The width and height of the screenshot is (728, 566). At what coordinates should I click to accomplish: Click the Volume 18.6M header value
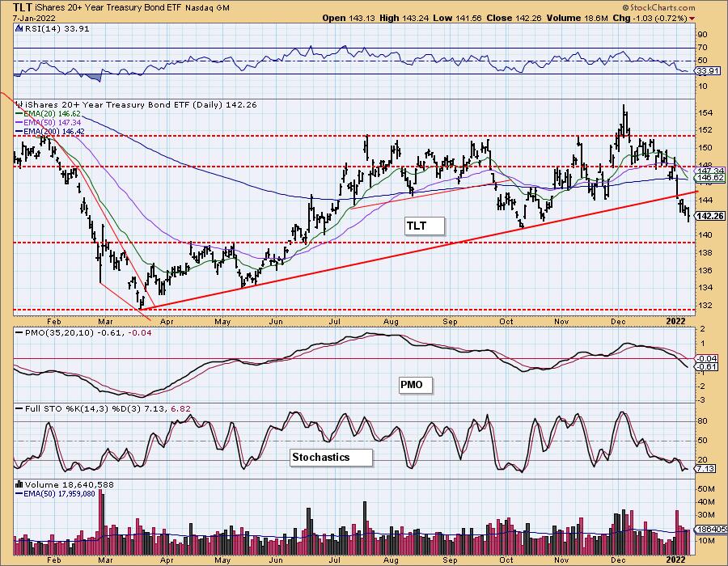tap(578, 18)
